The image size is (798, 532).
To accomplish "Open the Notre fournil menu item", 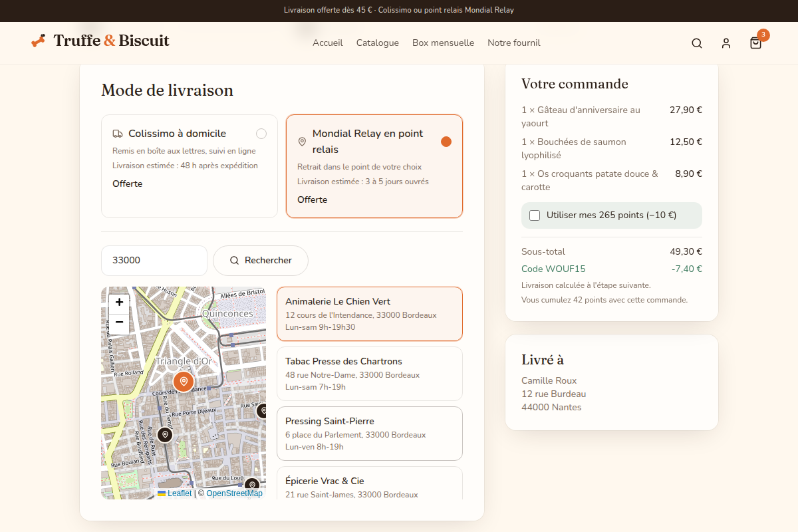I will pyautogui.click(x=514, y=43).
